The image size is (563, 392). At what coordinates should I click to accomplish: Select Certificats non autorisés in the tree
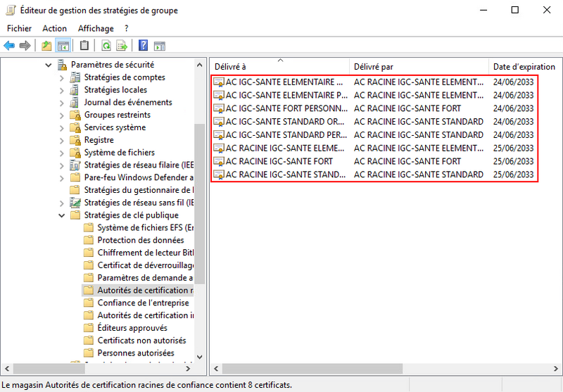pos(135,341)
